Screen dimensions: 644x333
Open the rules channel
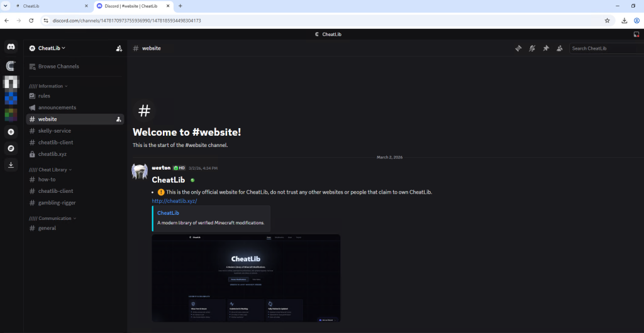click(75, 96)
